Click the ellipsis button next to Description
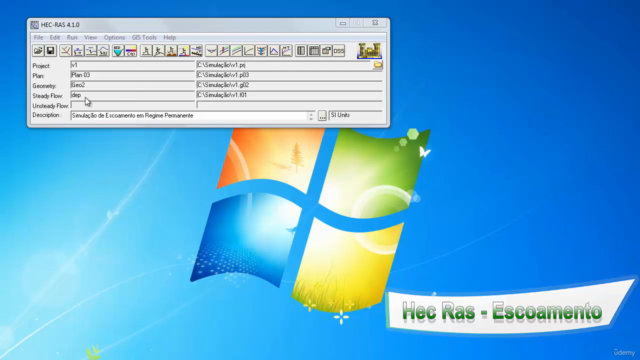 (322, 116)
